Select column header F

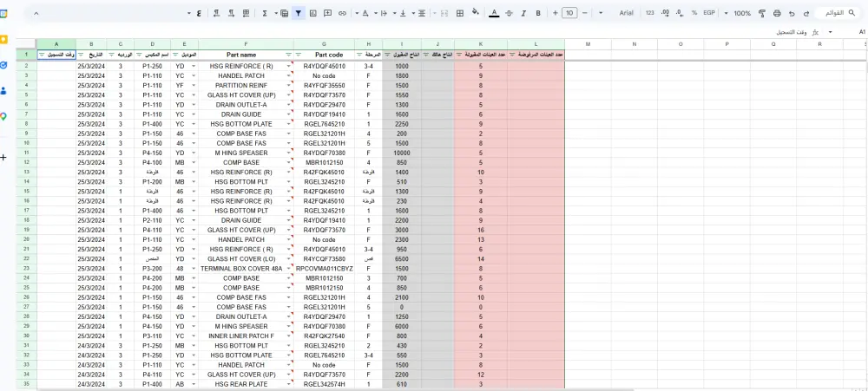246,43
